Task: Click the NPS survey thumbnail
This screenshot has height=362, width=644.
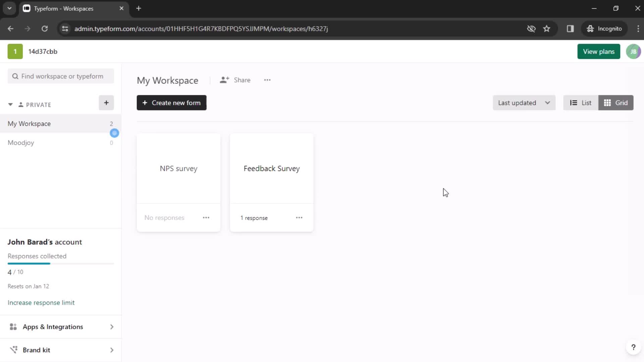Action: 179,168
